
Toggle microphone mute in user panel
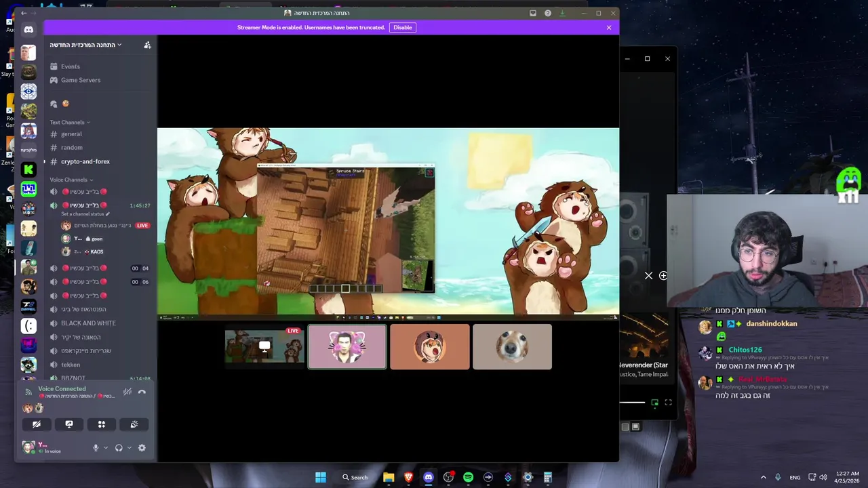(96, 448)
